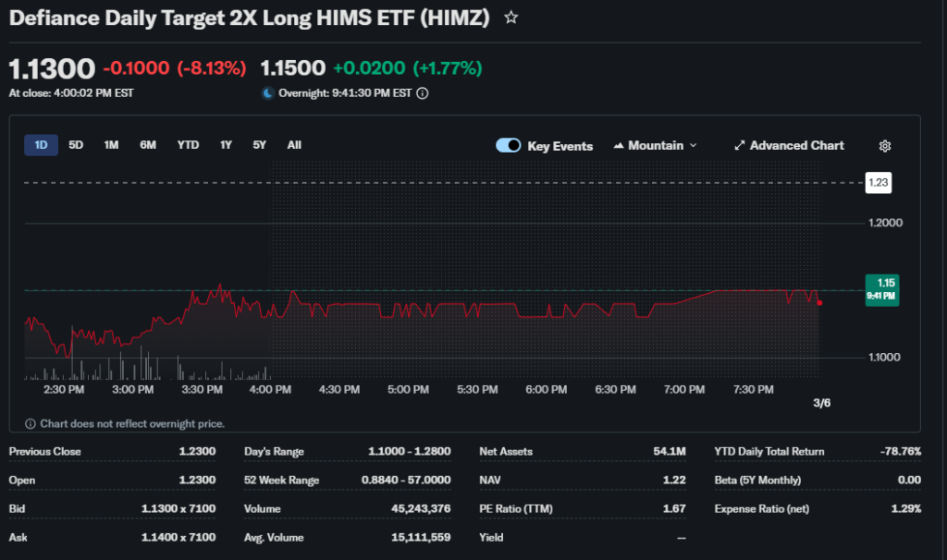Click the overnight price info icon
The image size is (947, 560).
[x=423, y=93]
